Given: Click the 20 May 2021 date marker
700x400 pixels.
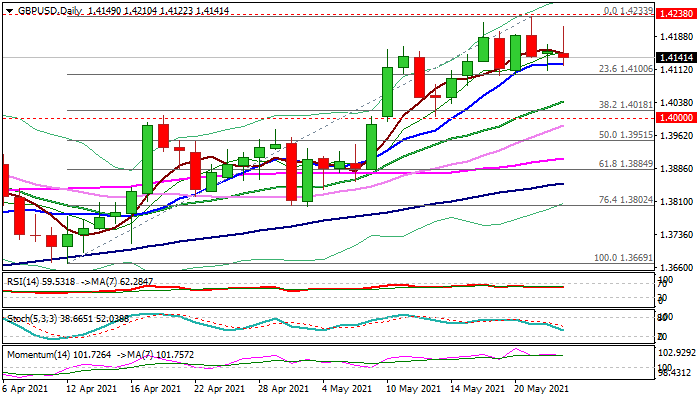Looking at the screenshot, I should pyautogui.click(x=540, y=389).
